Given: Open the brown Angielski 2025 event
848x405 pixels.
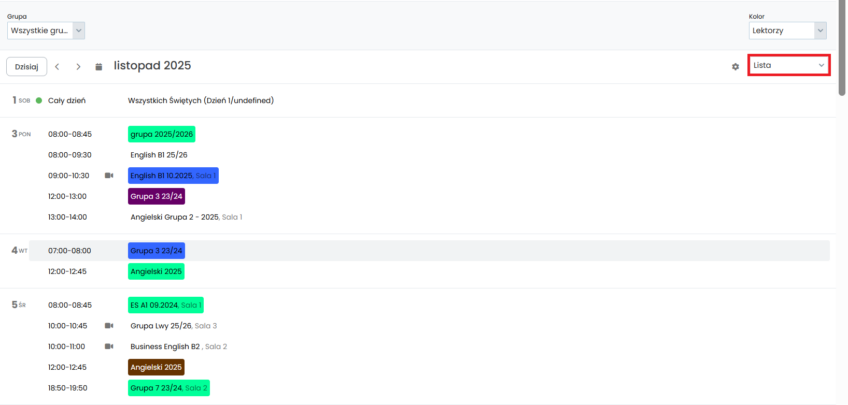Looking at the screenshot, I should 156,367.
